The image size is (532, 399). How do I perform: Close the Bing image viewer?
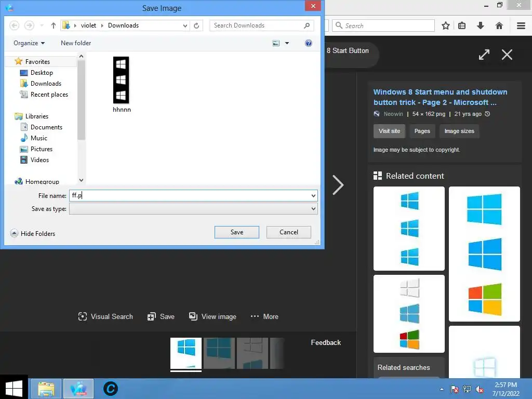tap(507, 54)
